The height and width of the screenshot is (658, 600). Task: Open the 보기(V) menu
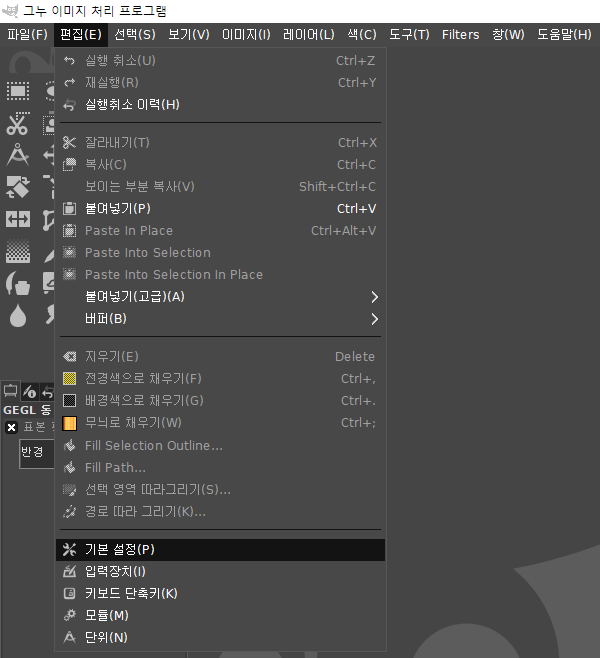point(189,34)
